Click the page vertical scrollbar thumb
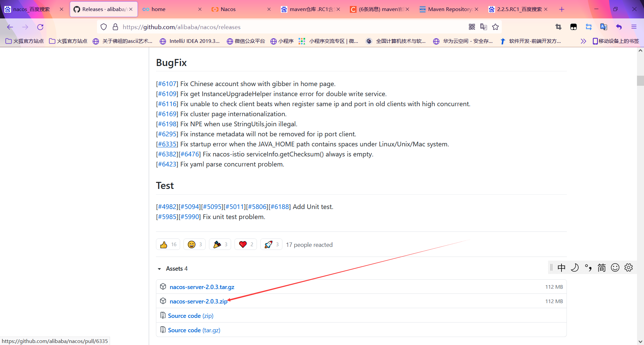This screenshot has height=345, width=644. click(640, 81)
